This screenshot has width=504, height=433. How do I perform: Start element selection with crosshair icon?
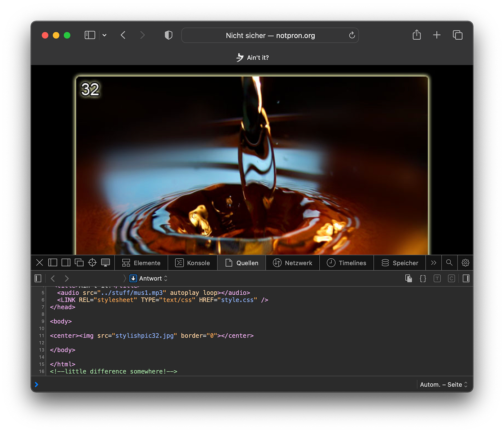92,263
